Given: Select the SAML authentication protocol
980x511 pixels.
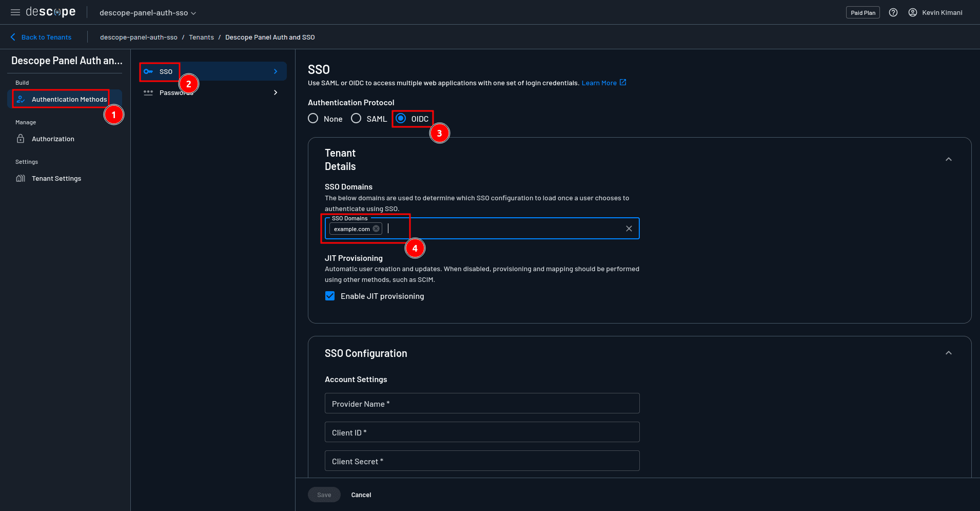Looking at the screenshot, I should pyautogui.click(x=356, y=118).
